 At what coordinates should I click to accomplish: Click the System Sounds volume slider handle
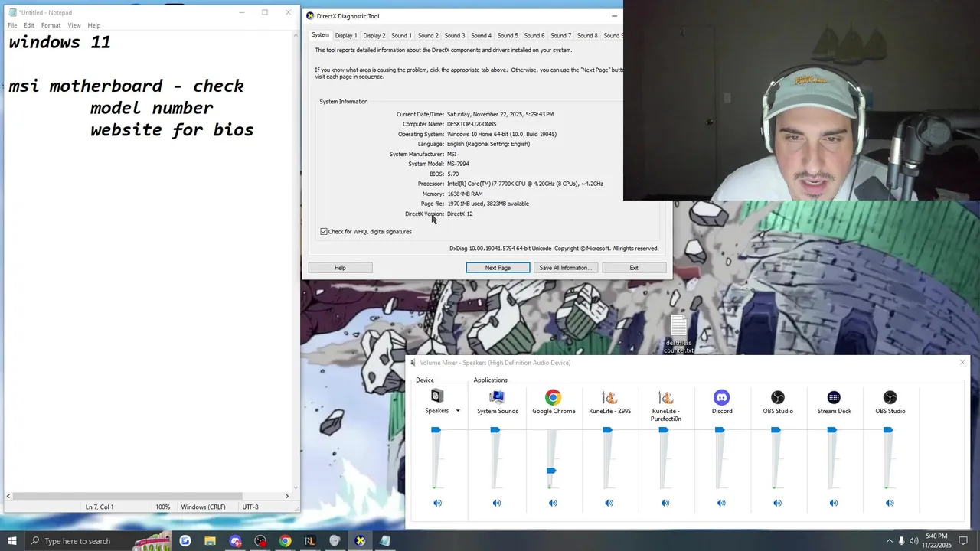[x=495, y=430]
